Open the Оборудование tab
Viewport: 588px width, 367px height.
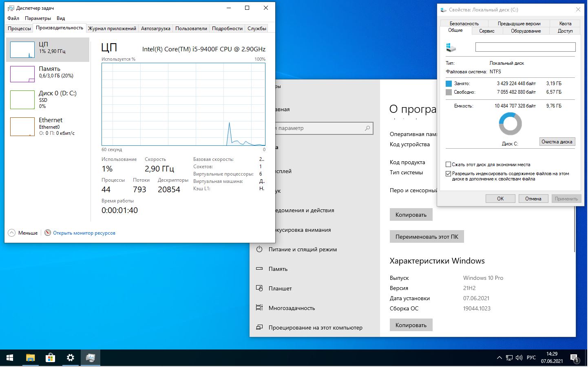[526, 31]
